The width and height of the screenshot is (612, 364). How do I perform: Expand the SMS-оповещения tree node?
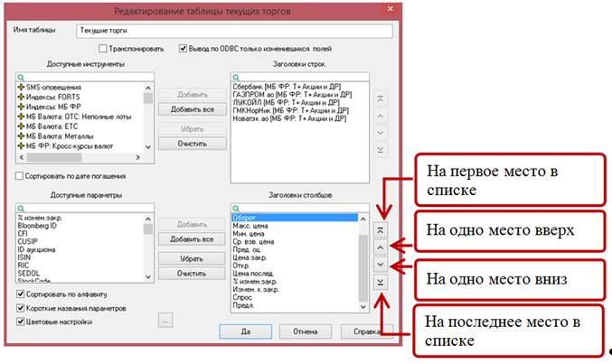coord(21,87)
